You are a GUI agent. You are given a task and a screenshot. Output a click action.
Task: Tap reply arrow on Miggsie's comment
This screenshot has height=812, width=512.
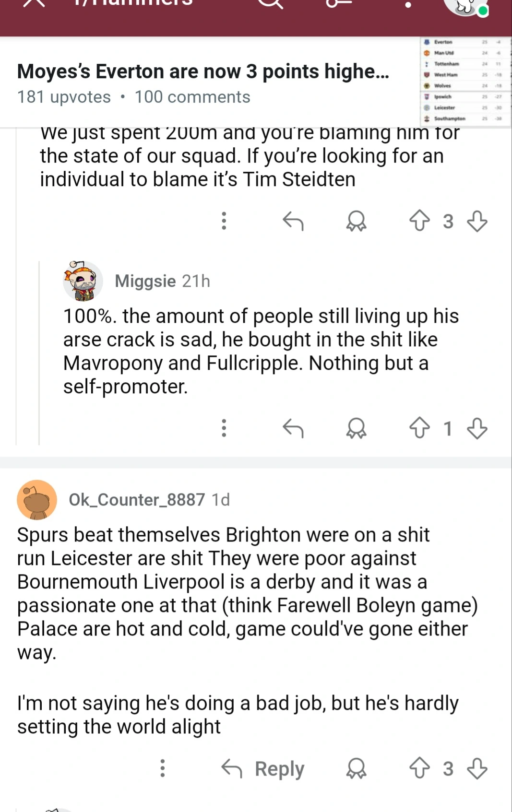click(x=293, y=428)
